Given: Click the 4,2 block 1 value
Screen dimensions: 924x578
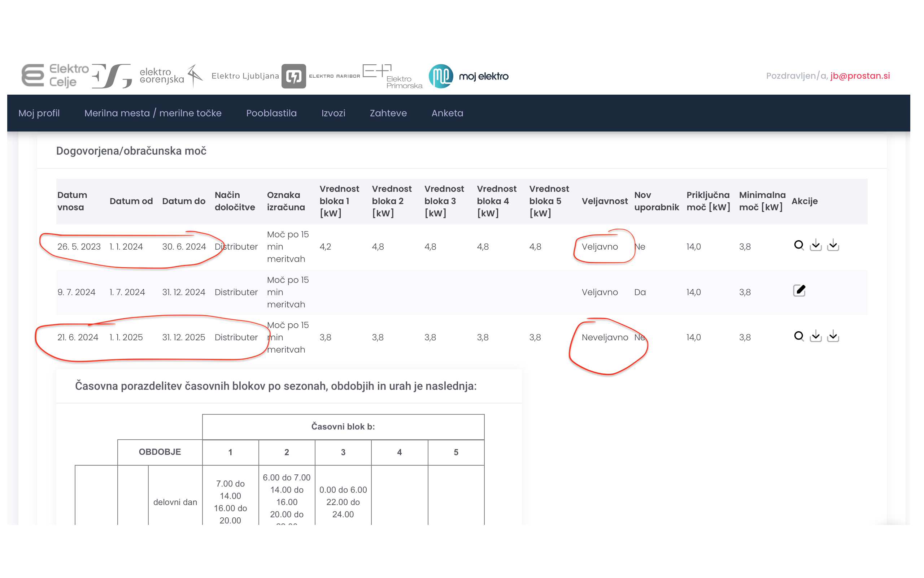Looking at the screenshot, I should coord(325,247).
